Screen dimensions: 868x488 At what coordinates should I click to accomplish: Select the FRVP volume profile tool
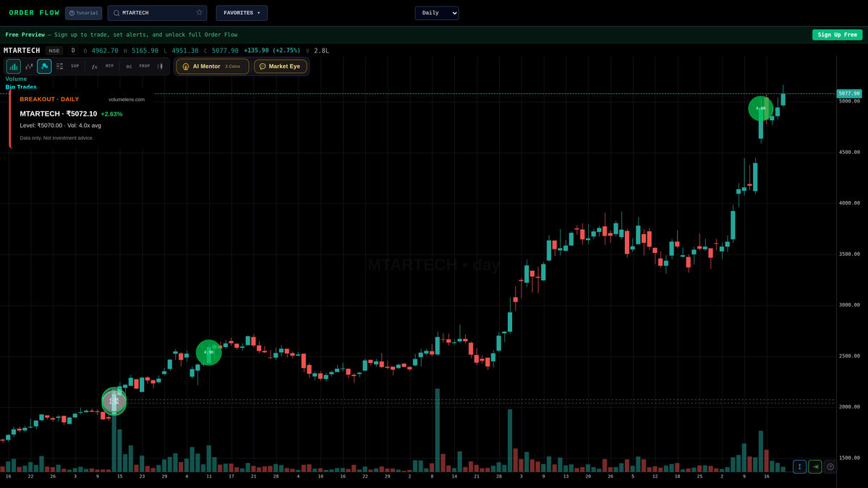tap(145, 66)
